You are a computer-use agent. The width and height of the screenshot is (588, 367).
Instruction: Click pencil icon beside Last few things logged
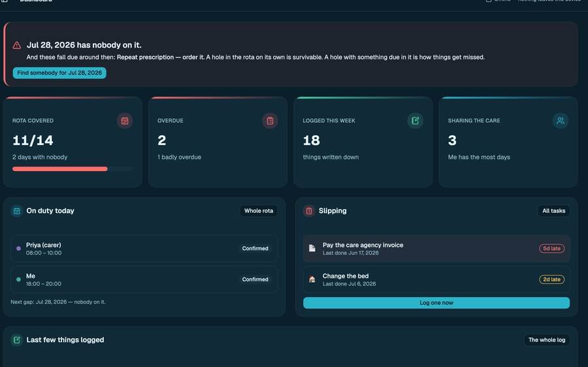[x=17, y=340]
